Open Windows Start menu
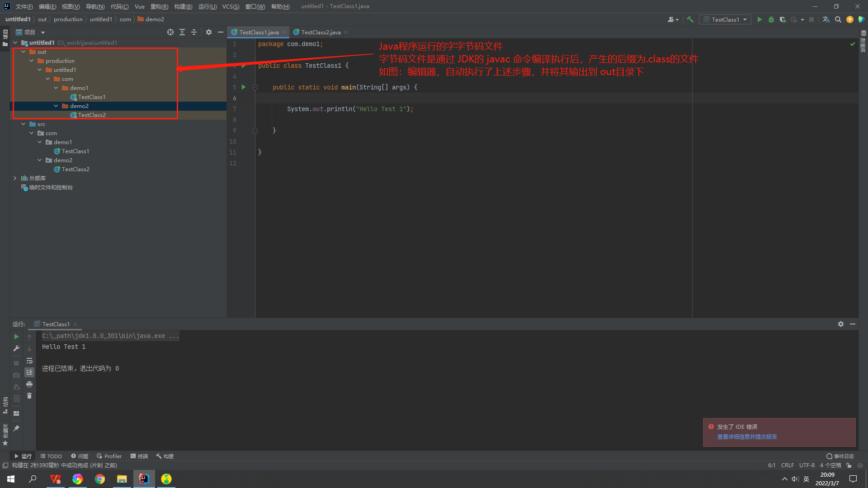 point(11,479)
